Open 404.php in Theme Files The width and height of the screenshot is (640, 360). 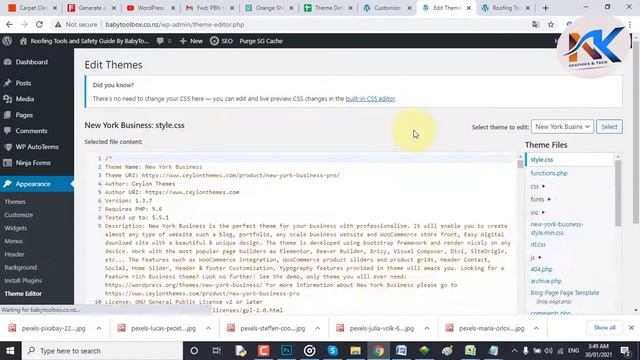pyautogui.click(x=541, y=269)
